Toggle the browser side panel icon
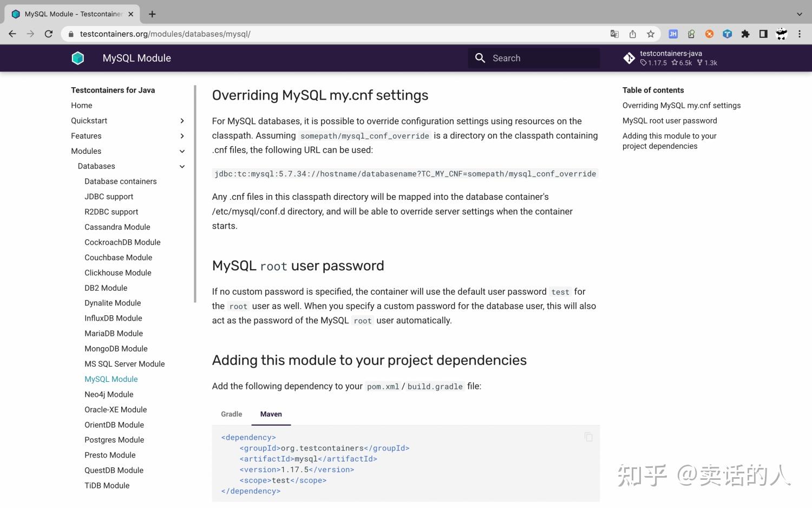812x508 pixels. [763, 34]
